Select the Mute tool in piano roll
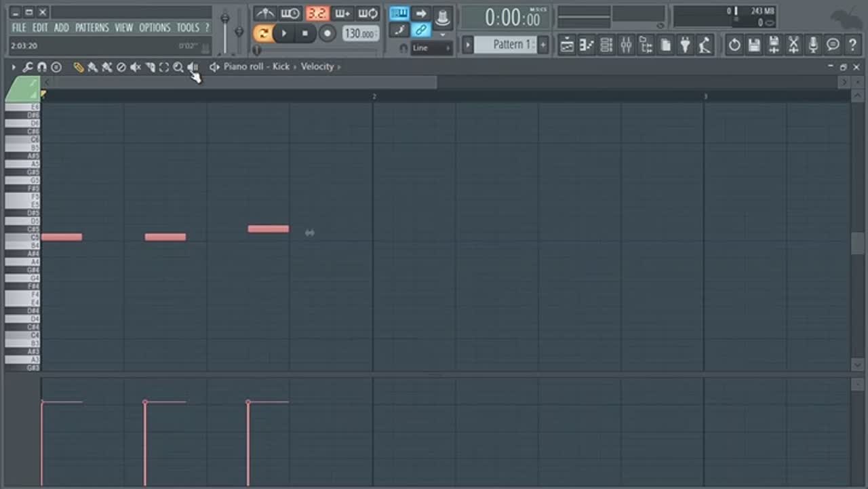Image resolution: width=868 pixels, height=489 pixels. click(x=135, y=67)
